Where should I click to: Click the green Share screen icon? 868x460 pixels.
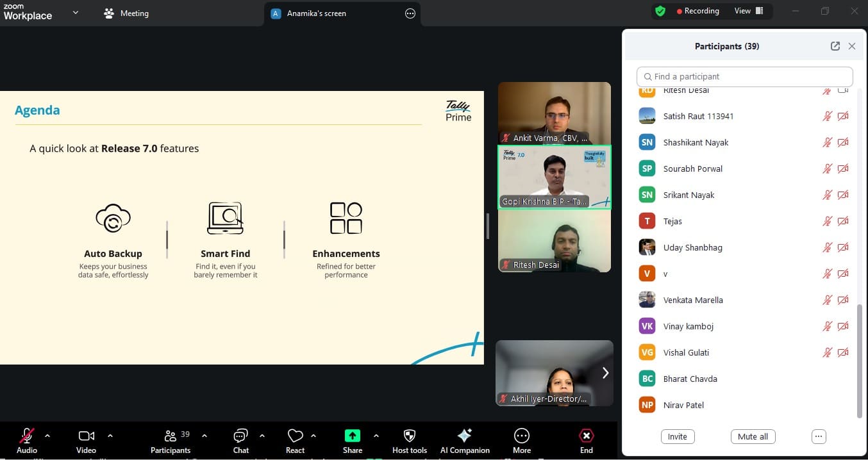point(352,436)
